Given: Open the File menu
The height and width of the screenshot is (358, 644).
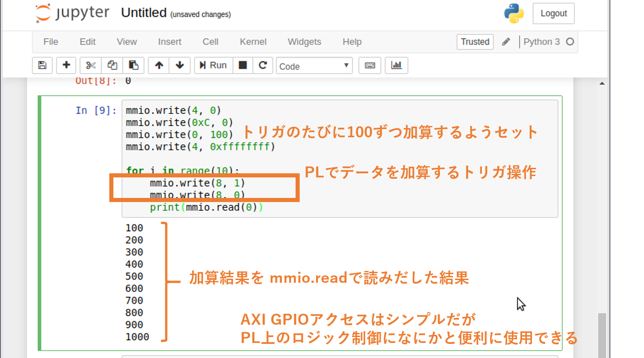Looking at the screenshot, I should point(50,42).
